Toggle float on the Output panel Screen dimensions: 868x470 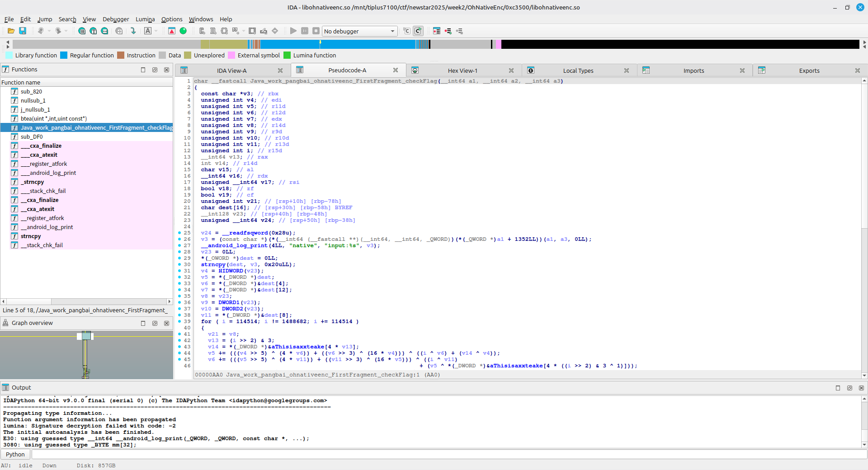point(849,388)
